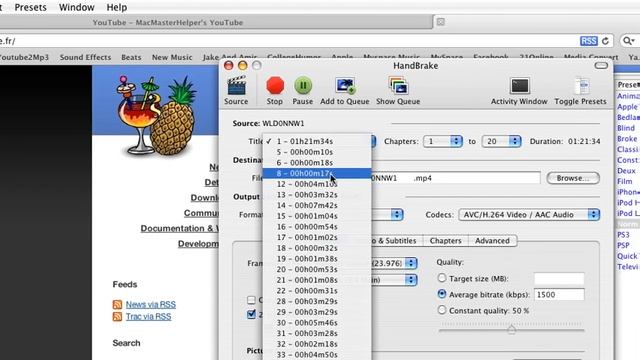Open the Source clapperboard icon
Screen dimensions: 640x360
[x=236, y=85]
